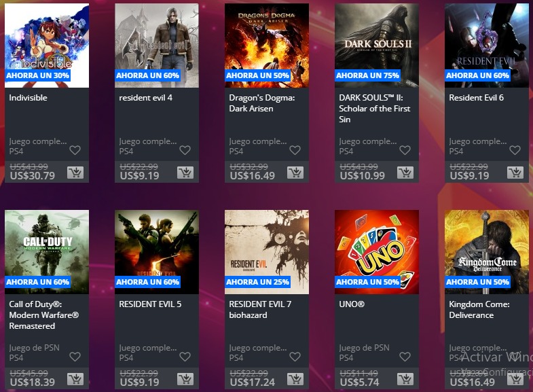Open the Resident Evil 6 title link
The image size is (533, 392).
pos(476,98)
